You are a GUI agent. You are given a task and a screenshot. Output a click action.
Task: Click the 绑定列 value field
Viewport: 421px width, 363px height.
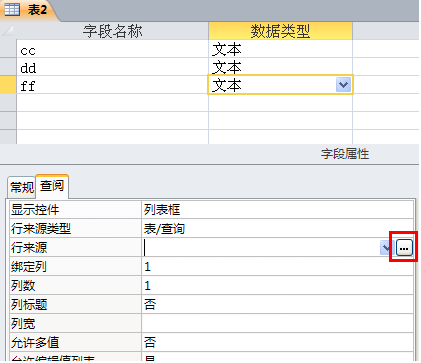[277, 267]
